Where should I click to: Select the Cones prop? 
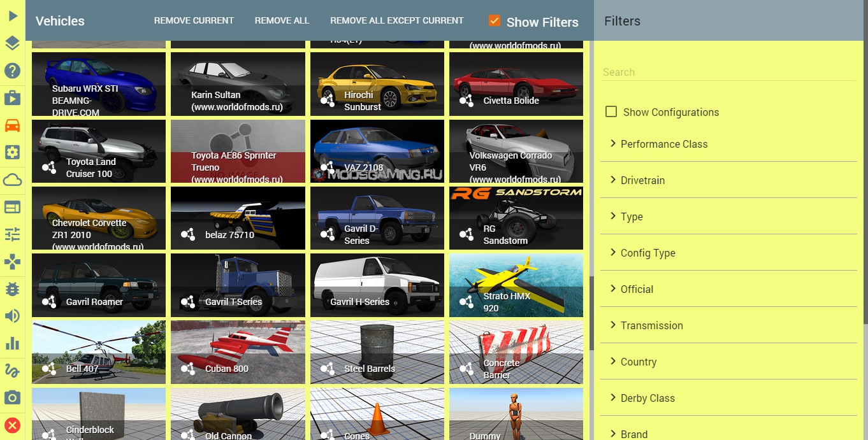(377, 414)
